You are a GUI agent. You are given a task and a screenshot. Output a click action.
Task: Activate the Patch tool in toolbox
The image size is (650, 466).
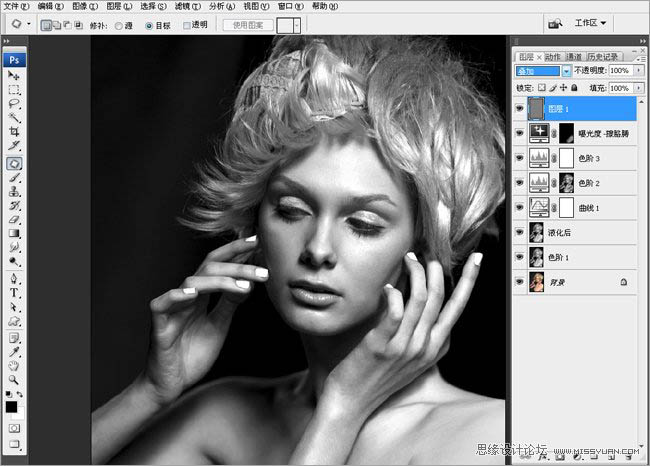[x=15, y=162]
